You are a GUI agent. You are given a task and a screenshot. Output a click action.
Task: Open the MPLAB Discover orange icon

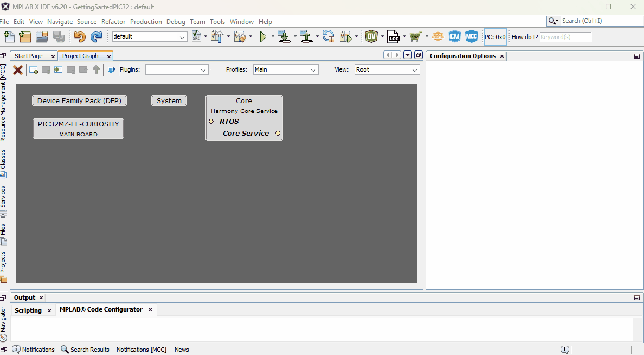pos(438,36)
